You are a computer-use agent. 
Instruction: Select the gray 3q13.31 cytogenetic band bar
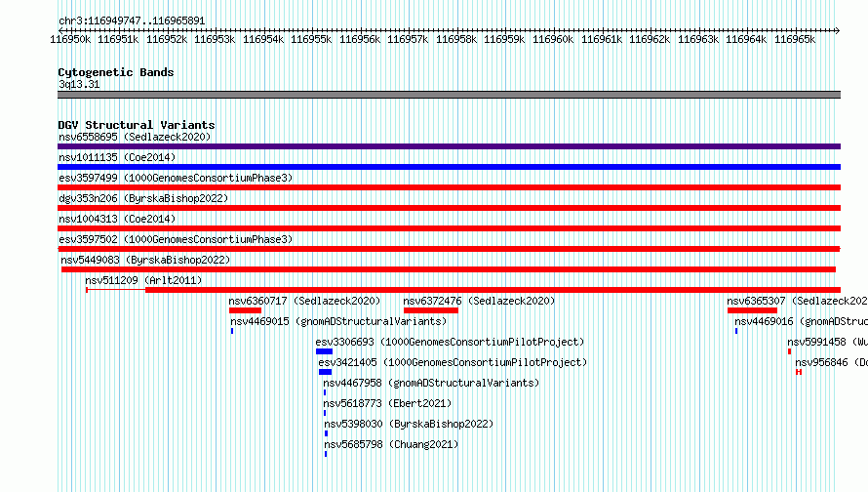click(x=449, y=95)
